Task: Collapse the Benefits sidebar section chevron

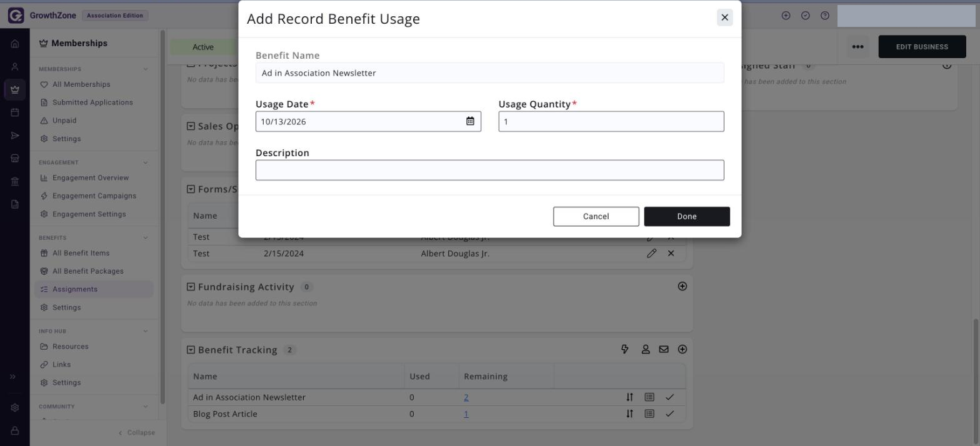Action: [x=146, y=238]
